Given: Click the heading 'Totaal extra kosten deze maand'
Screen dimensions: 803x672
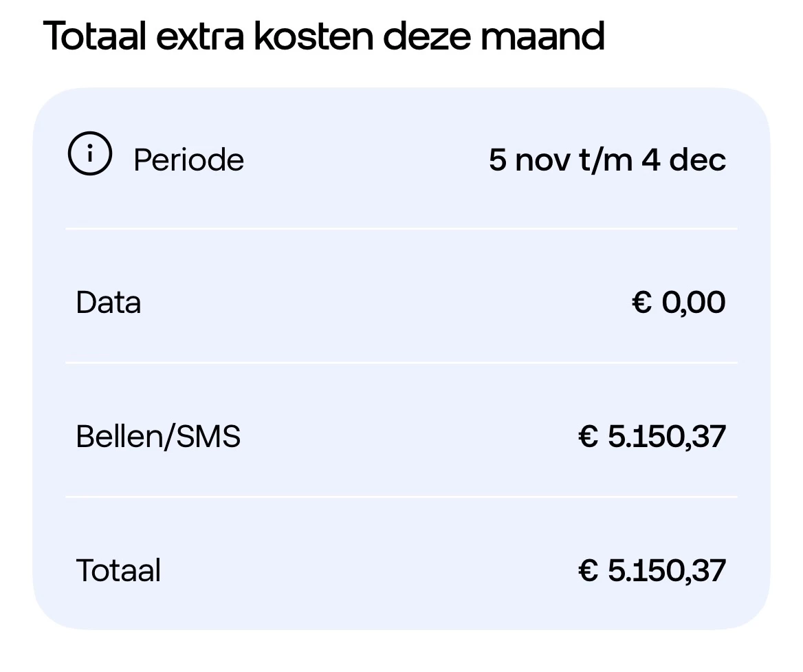Looking at the screenshot, I should 324,36.
